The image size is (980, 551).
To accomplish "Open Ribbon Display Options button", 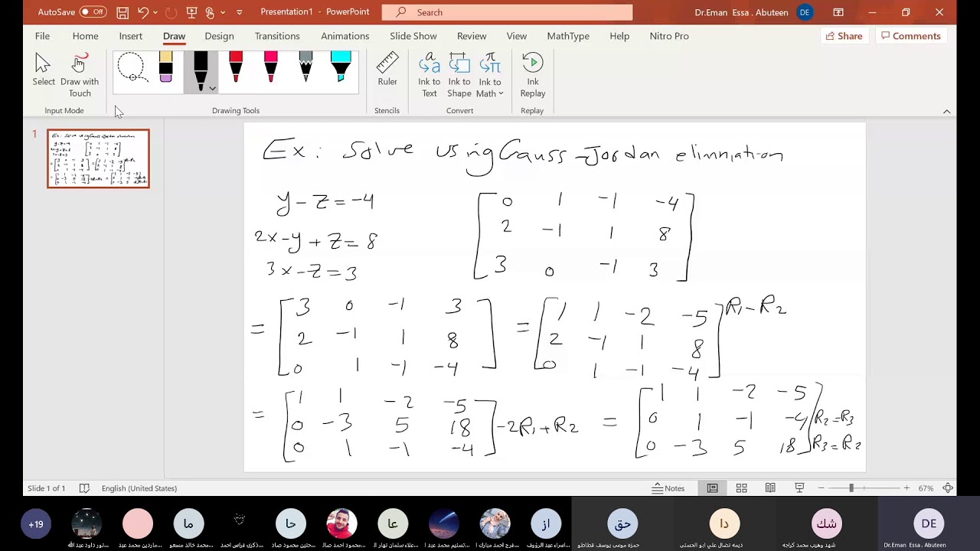I will 838,12.
